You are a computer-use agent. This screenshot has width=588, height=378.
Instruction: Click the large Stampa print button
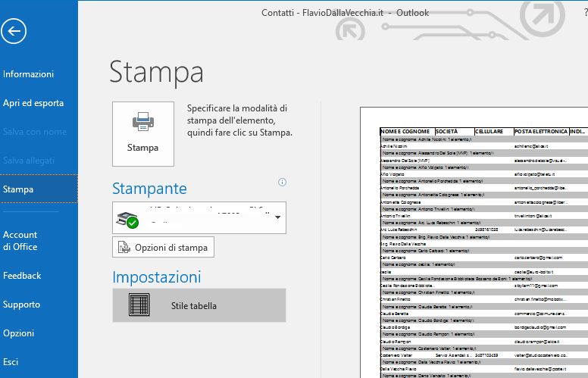tap(143, 134)
